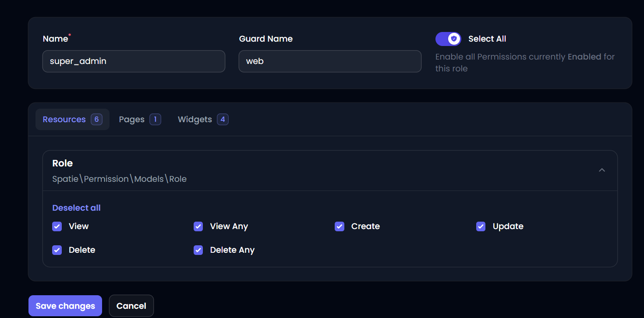Uncheck the Delete permission checkbox
This screenshot has height=318, width=644.
click(57, 250)
